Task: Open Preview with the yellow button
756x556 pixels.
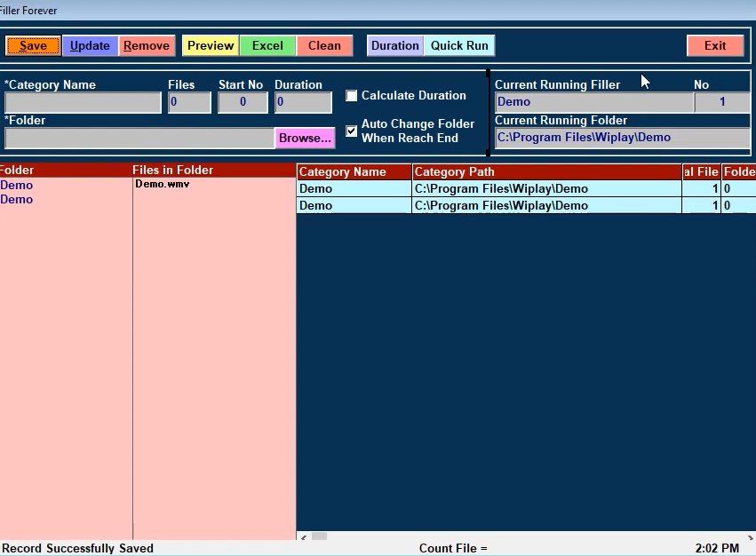Action: (x=211, y=46)
